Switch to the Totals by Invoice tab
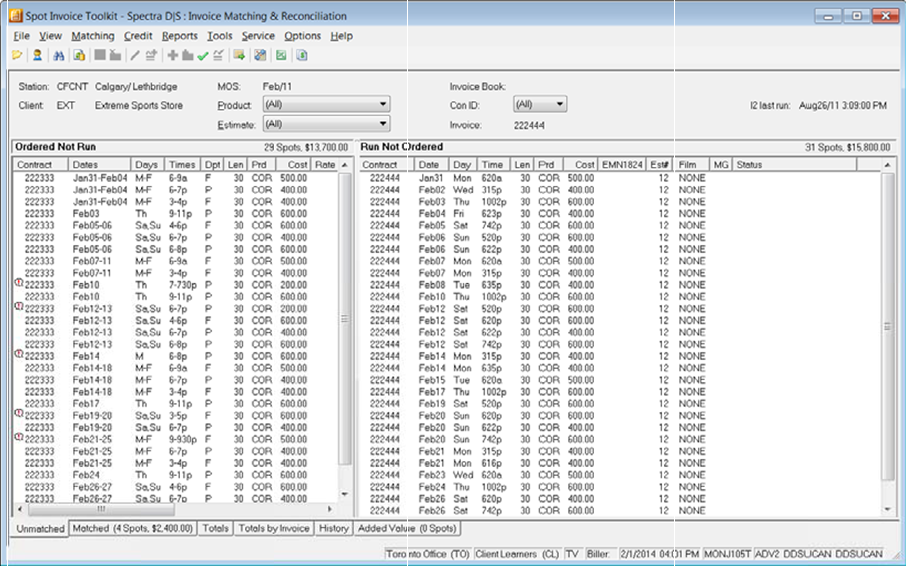906x566 pixels. (x=274, y=528)
